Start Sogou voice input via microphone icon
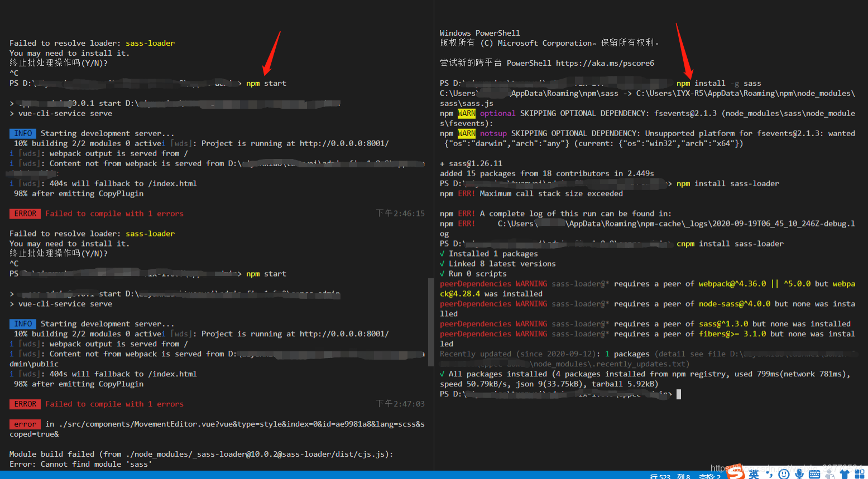This screenshot has width=868, height=479. (799, 475)
